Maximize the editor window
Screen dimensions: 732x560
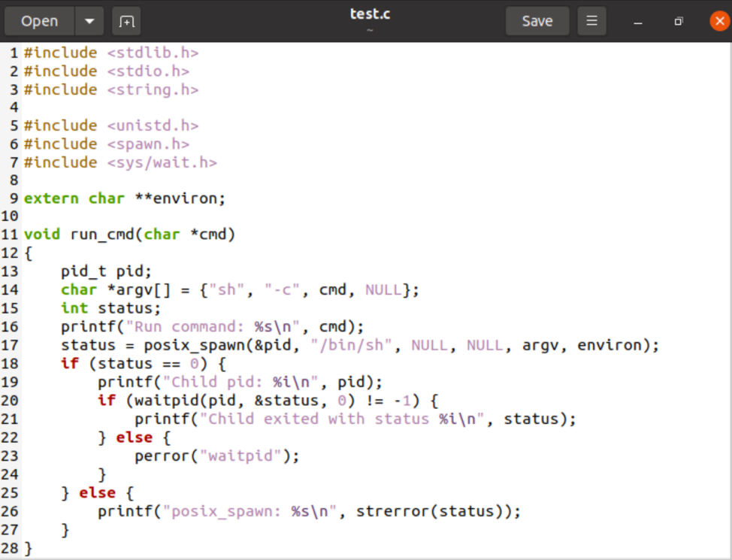(678, 22)
